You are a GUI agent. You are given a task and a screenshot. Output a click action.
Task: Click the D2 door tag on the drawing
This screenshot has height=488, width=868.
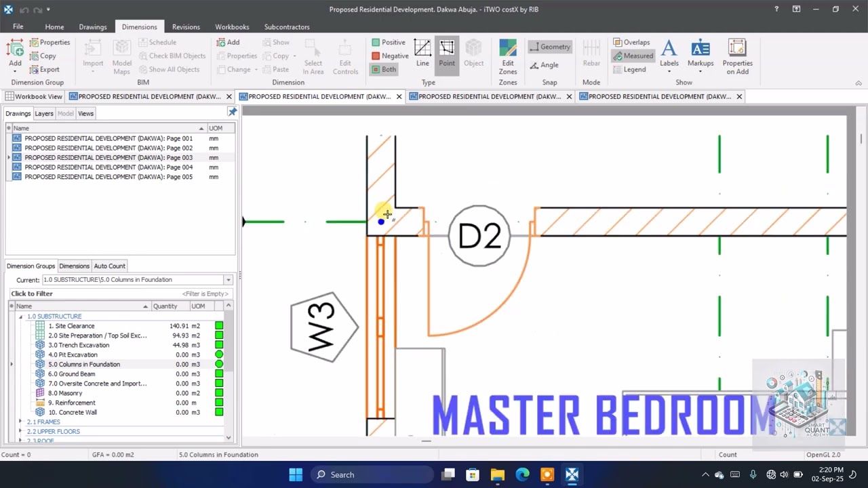pyautogui.click(x=479, y=236)
